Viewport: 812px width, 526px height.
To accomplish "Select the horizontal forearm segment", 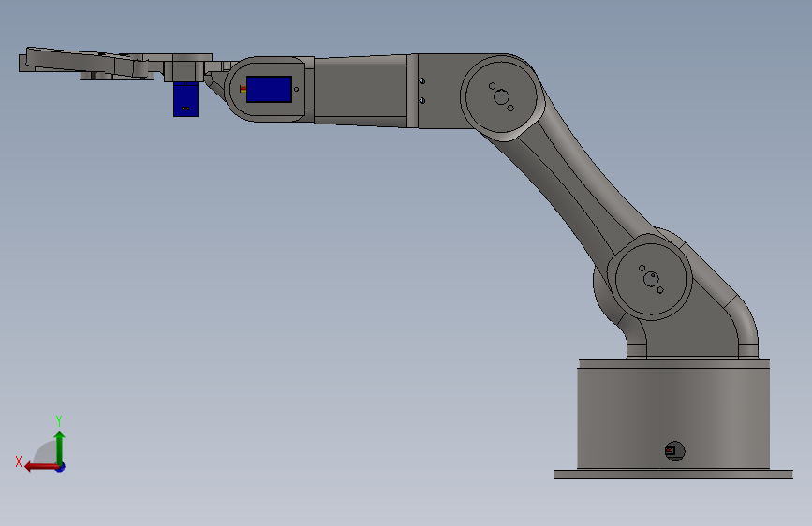I will click(360, 91).
